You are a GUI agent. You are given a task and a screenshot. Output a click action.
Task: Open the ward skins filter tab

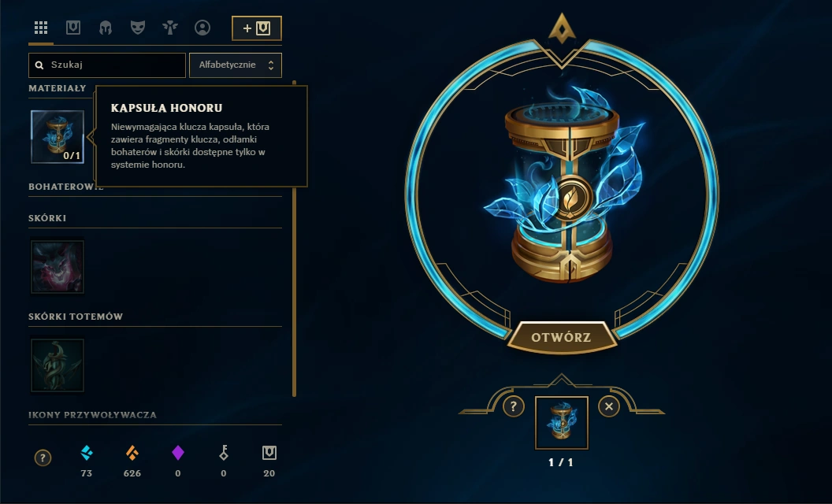click(x=170, y=28)
